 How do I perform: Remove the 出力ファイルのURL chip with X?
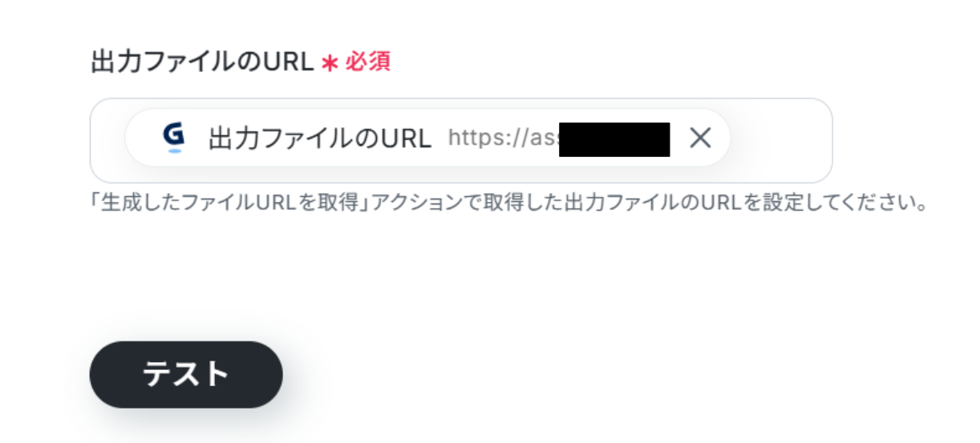click(x=700, y=139)
